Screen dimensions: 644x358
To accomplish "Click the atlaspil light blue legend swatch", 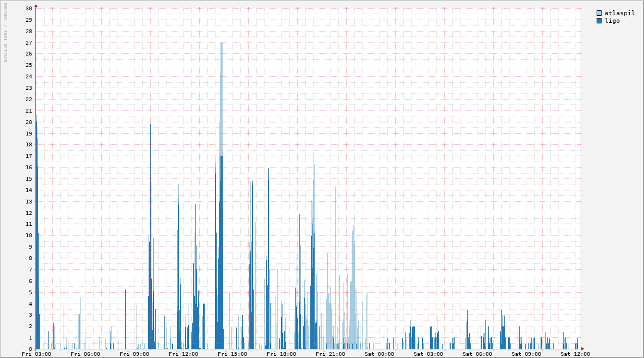I will pyautogui.click(x=599, y=13).
